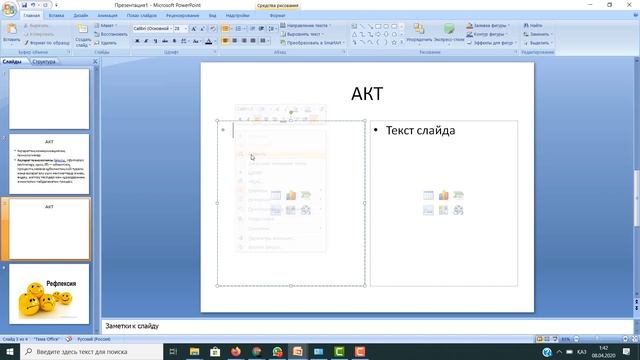Open the Анимация ribbon tab

pos(107,16)
